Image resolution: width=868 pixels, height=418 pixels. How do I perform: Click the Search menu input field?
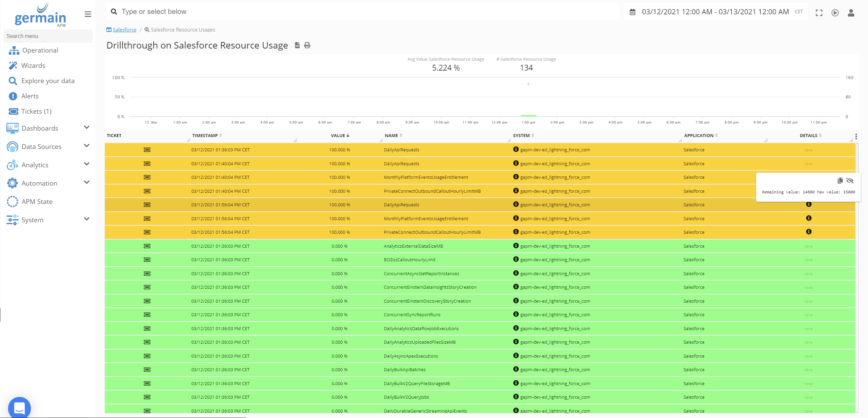point(47,36)
